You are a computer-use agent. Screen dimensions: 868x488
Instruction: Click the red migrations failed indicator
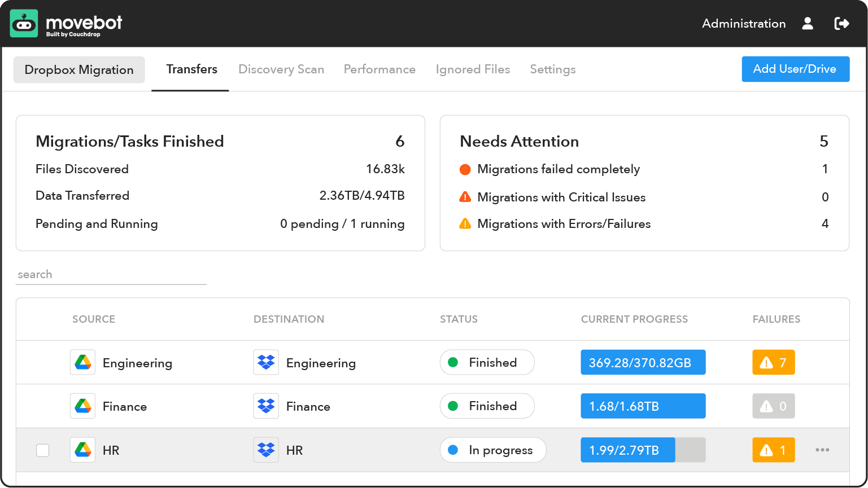464,169
